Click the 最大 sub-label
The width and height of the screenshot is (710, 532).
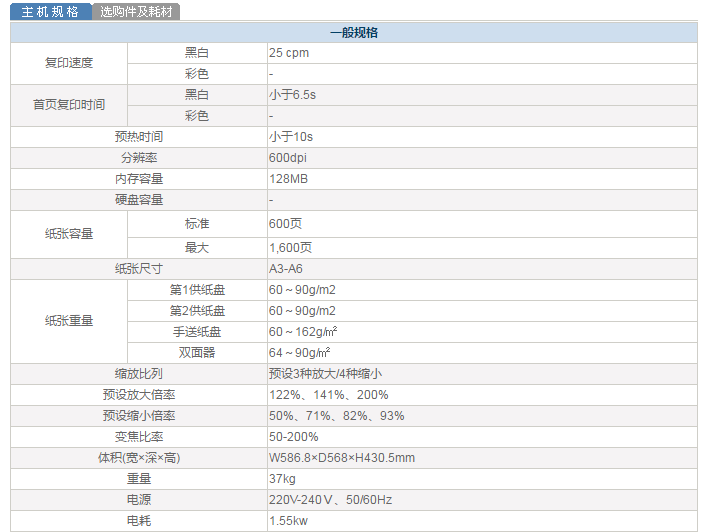[197, 248]
